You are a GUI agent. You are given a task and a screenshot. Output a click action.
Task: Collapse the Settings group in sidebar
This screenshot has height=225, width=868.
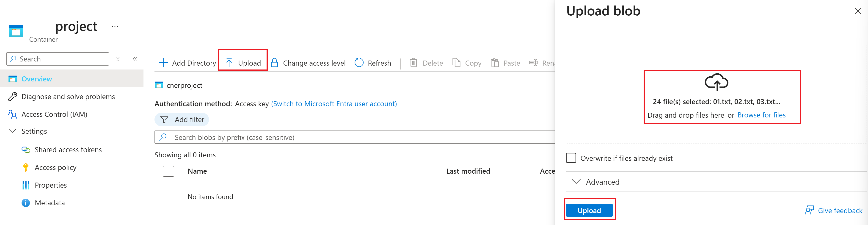[13, 131]
